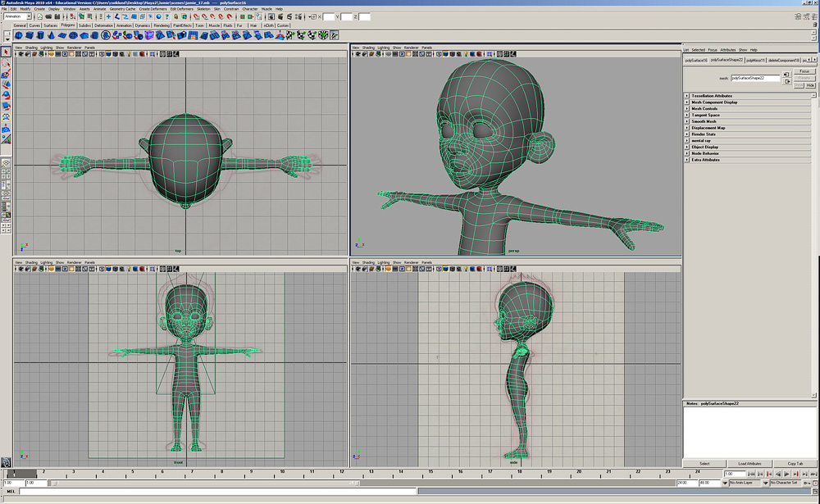
Task: Click the Focus button in Attribute Editor
Action: pyautogui.click(x=804, y=71)
